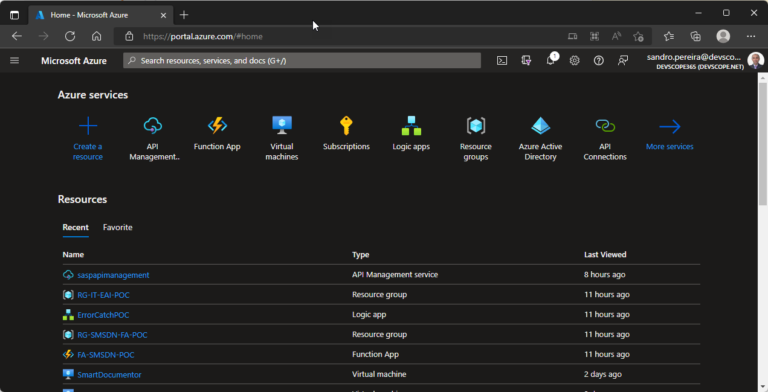Click the page vertical scrollbar
This screenshot has height=392, width=768.
click(x=763, y=144)
